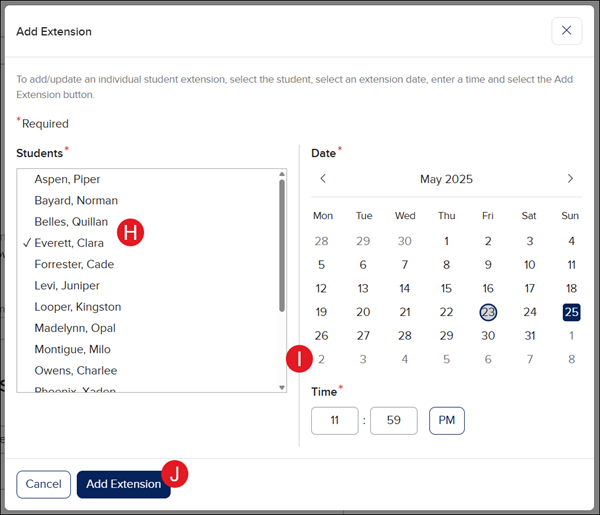The height and width of the screenshot is (515, 600).
Task: Go to previous month in calendar
Action: click(323, 179)
